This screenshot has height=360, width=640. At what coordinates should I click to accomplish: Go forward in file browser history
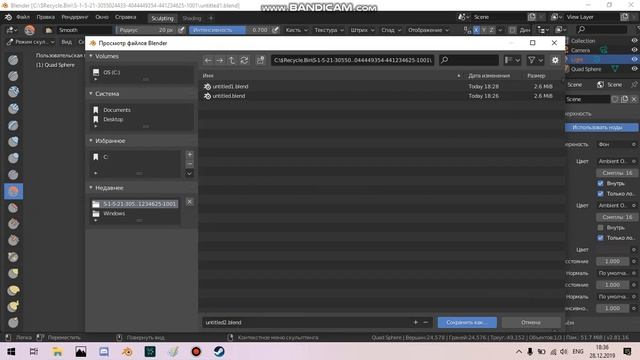coord(220,60)
